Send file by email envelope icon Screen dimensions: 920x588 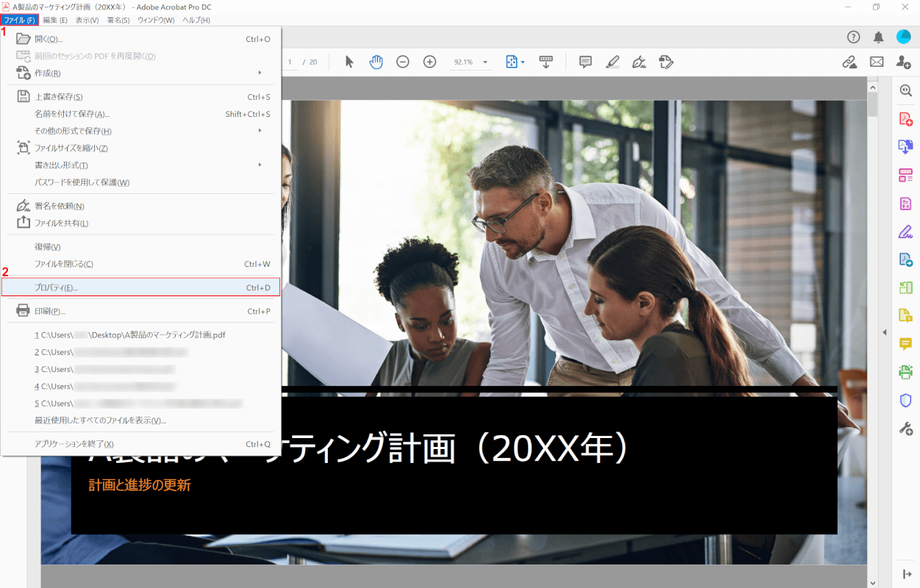coord(877,62)
